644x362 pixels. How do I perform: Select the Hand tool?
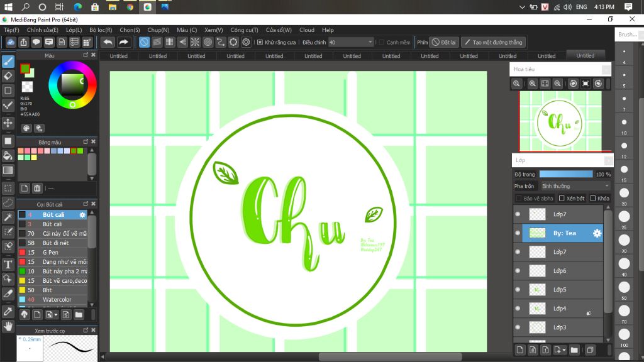[x=8, y=326]
